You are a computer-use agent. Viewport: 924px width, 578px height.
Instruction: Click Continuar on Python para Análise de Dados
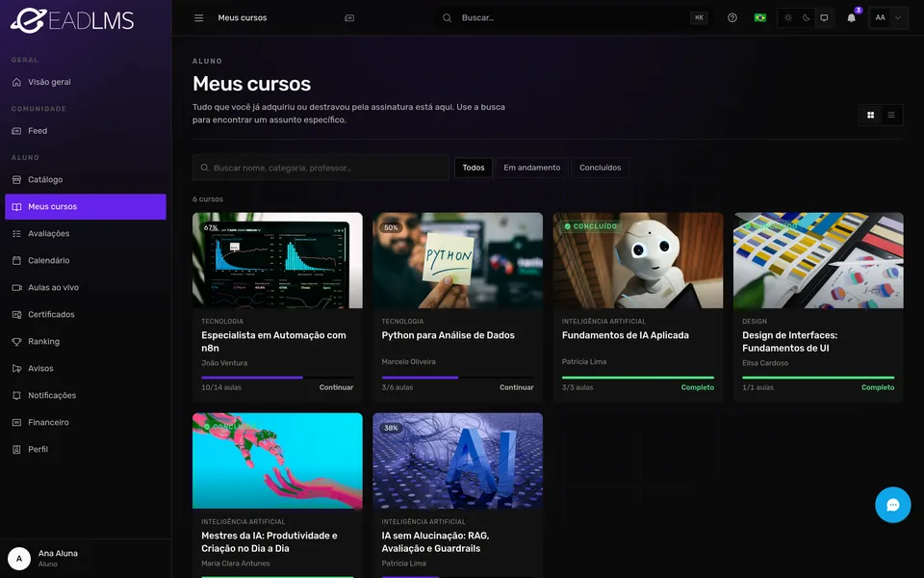tap(516, 387)
